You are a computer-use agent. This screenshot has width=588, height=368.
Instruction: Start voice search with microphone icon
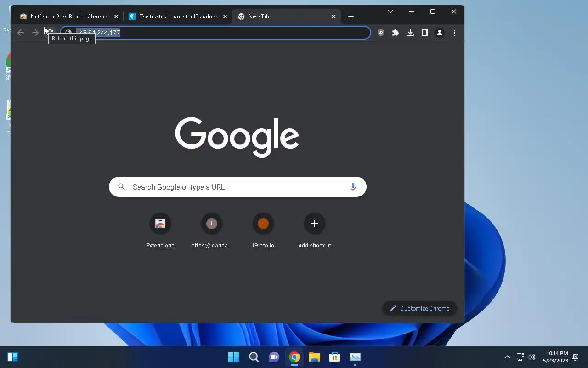(x=353, y=187)
